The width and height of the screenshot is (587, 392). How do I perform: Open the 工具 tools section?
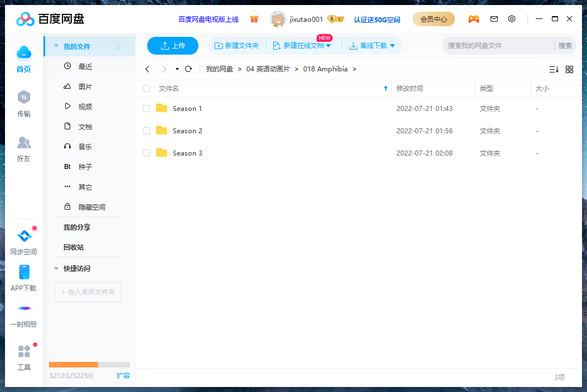click(x=24, y=351)
